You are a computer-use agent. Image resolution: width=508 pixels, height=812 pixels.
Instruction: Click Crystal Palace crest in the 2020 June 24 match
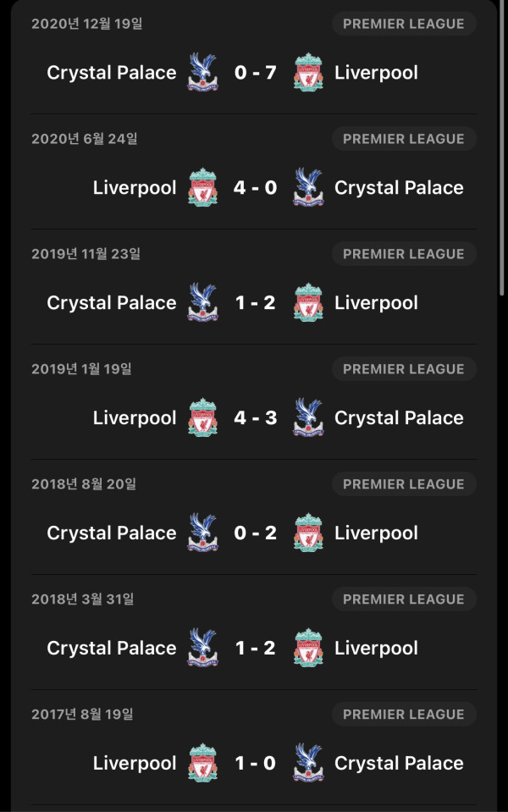click(308, 187)
